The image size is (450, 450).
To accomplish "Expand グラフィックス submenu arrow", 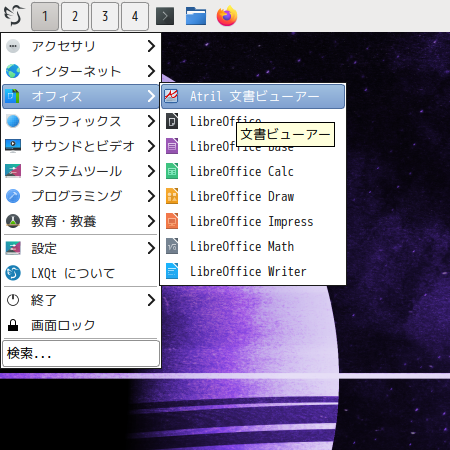I will [x=151, y=121].
